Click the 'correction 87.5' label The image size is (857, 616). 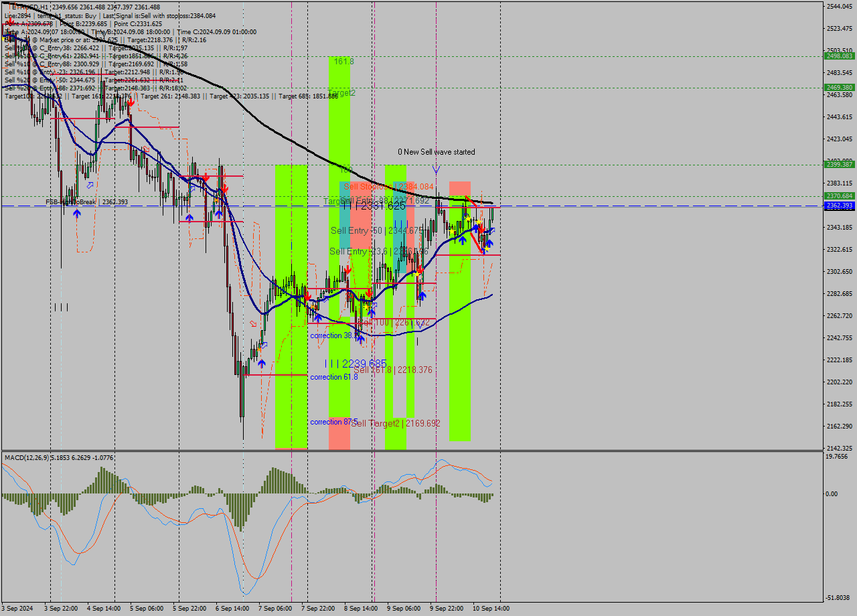[x=333, y=422]
